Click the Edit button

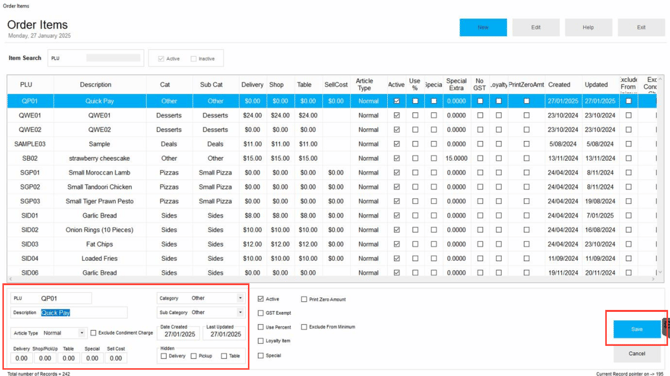pos(536,27)
